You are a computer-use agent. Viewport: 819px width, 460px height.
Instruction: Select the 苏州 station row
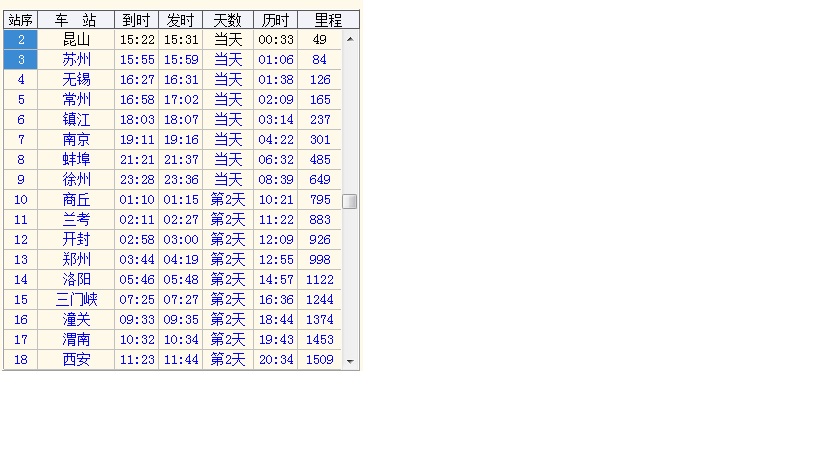click(76, 60)
